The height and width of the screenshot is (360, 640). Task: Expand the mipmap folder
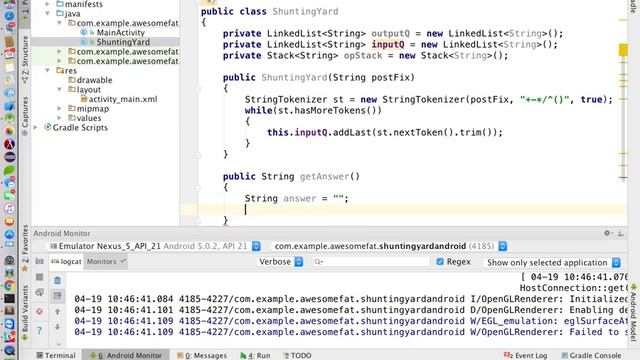pos(60,109)
